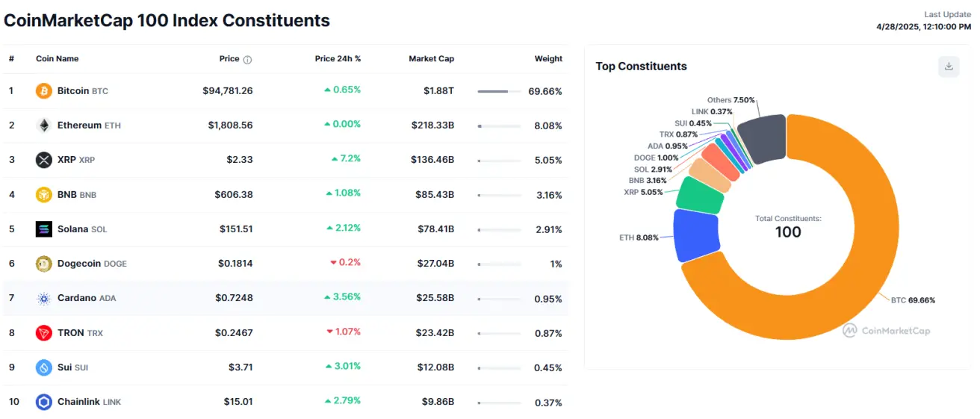Click the Bitcoin coin logo icon
The height and width of the screenshot is (419, 980).
point(44,91)
